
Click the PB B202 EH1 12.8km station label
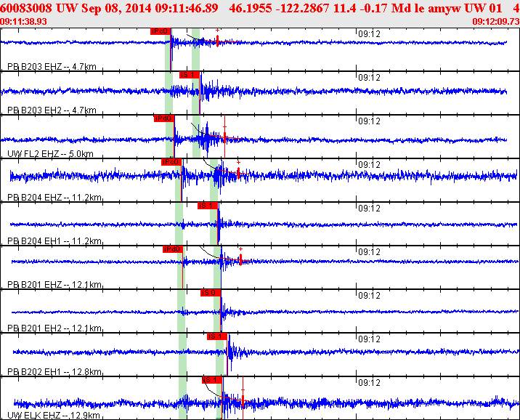tap(53, 372)
